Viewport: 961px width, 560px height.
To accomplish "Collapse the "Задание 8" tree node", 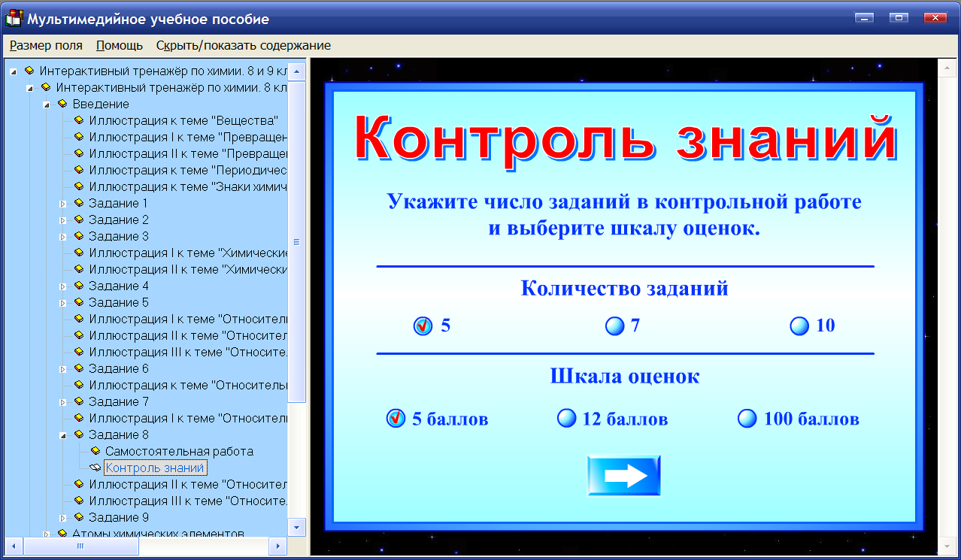I will pos(64,434).
